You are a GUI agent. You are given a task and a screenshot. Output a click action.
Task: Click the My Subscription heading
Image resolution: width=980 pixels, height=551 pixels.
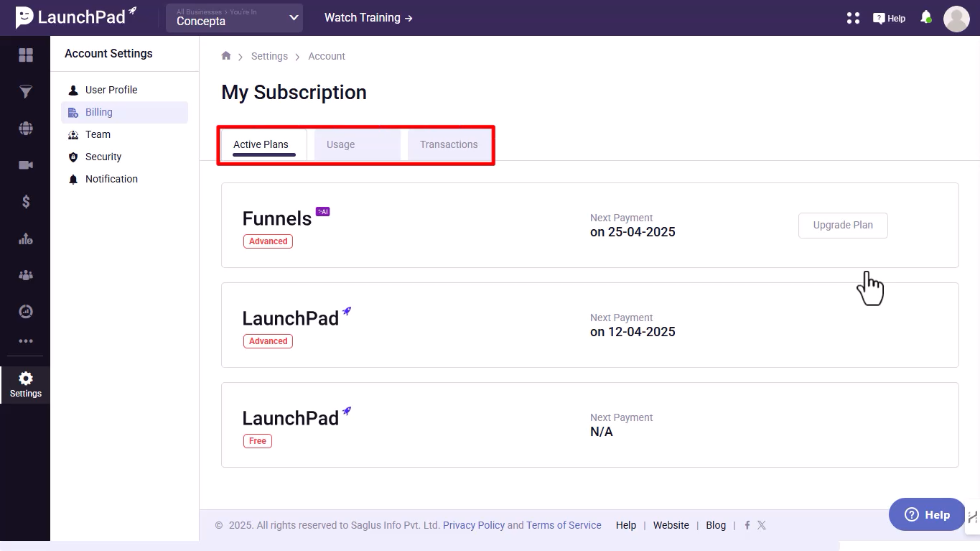(x=294, y=93)
